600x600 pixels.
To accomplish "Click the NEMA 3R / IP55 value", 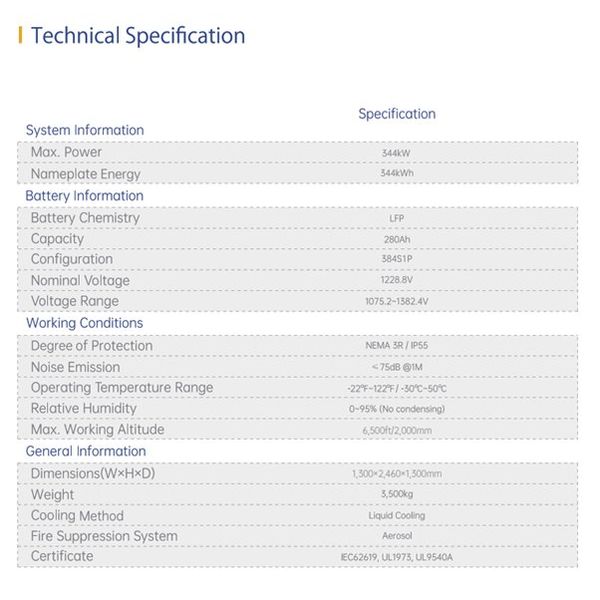I will point(397,346).
